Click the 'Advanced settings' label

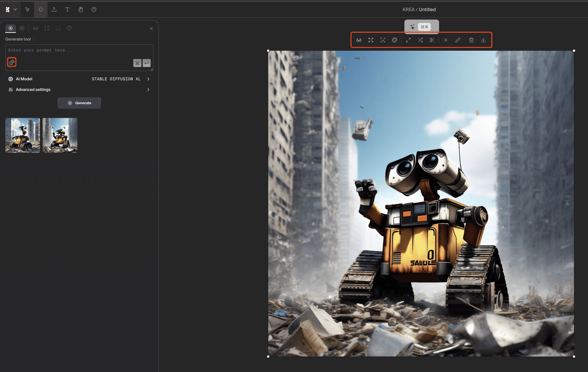point(33,90)
